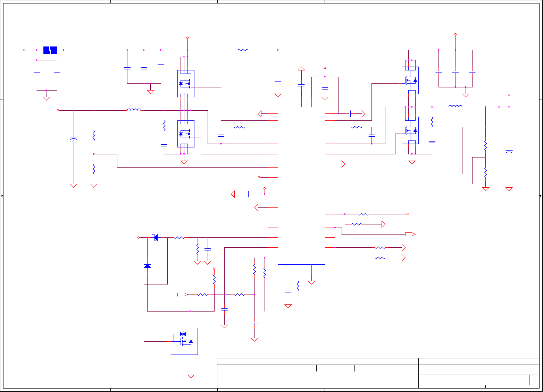Select the bottom resistor of the right feedback divider
This screenshot has width=543, height=392.
coord(486,172)
